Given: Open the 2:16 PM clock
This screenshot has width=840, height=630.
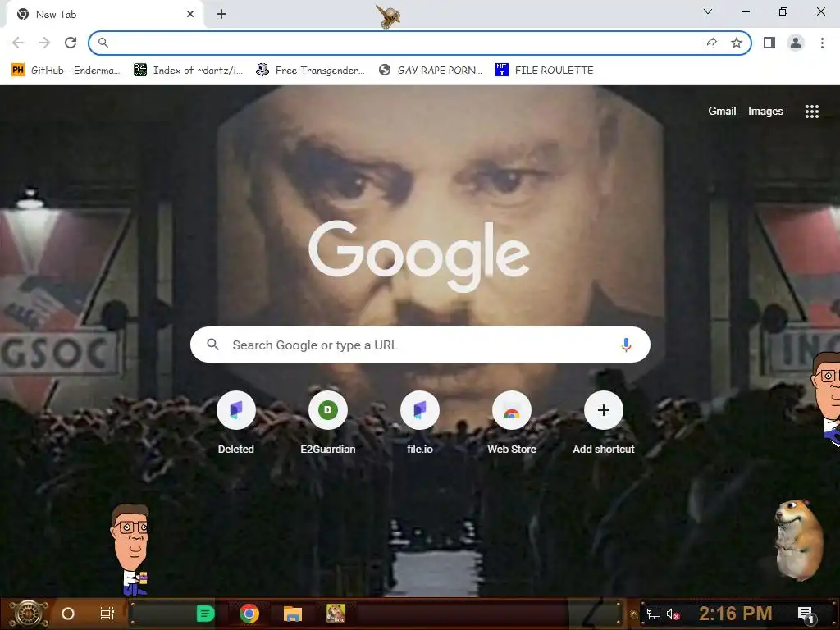Looking at the screenshot, I should (x=736, y=614).
